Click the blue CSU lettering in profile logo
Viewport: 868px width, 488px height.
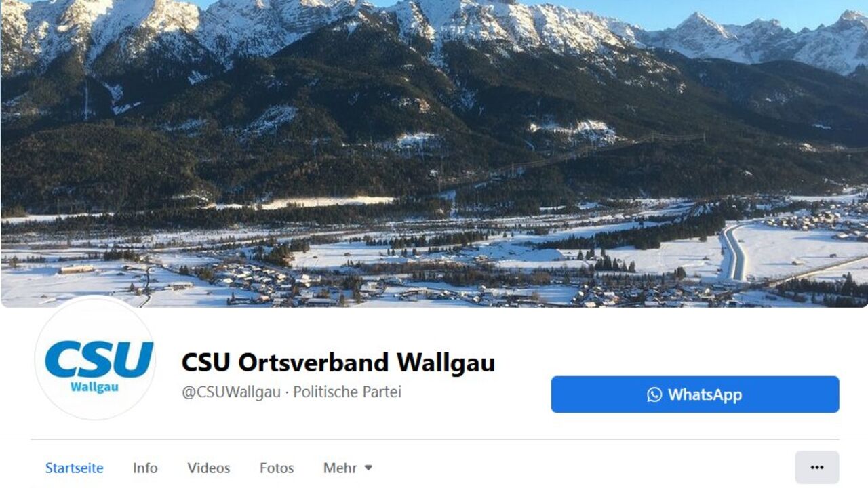point(99,359)
